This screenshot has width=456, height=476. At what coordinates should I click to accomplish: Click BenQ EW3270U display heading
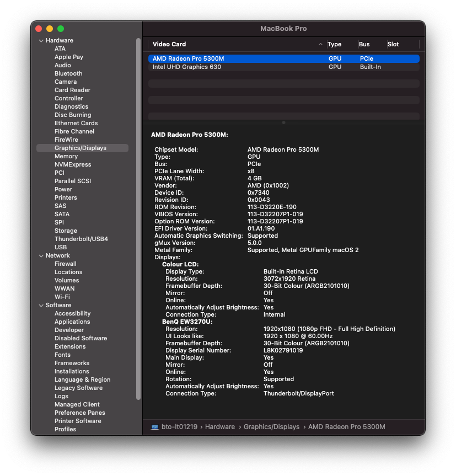click(x=187, y=322)
